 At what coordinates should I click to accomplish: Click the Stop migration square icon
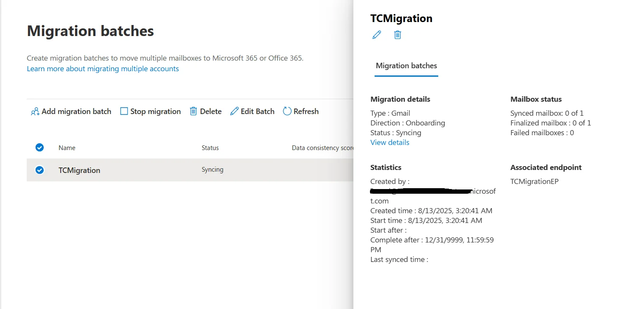pos(124,111)
